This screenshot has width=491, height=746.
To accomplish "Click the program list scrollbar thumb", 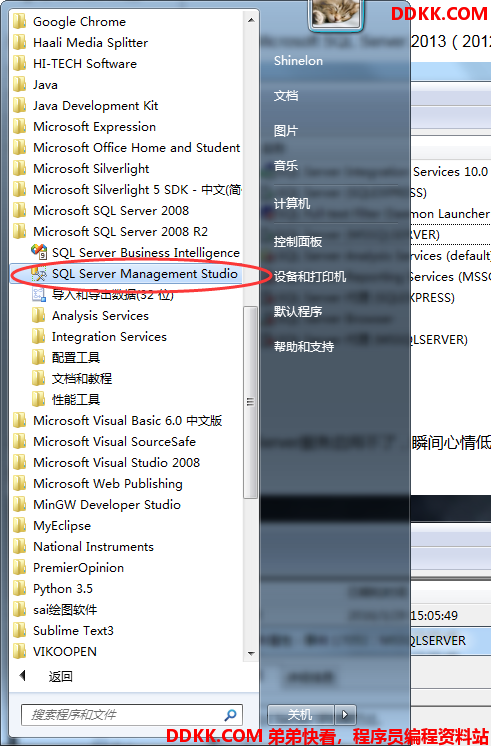I will pos(250,402).
